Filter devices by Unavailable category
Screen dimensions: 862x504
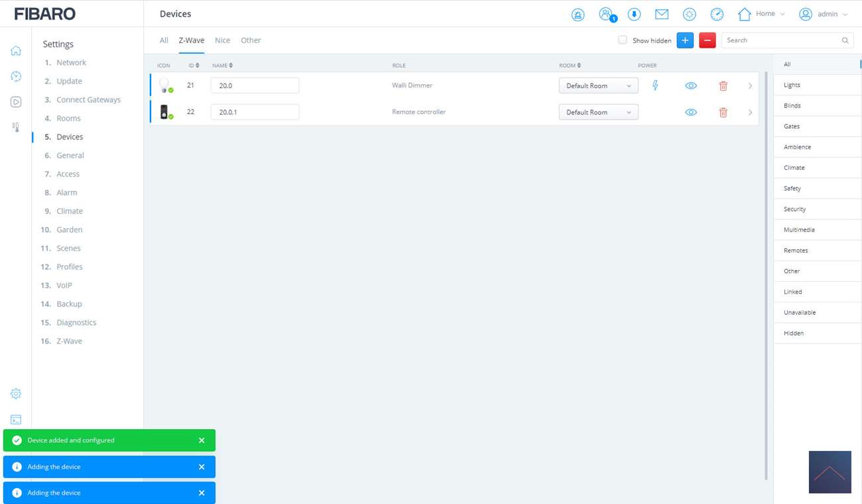point(800,312)
